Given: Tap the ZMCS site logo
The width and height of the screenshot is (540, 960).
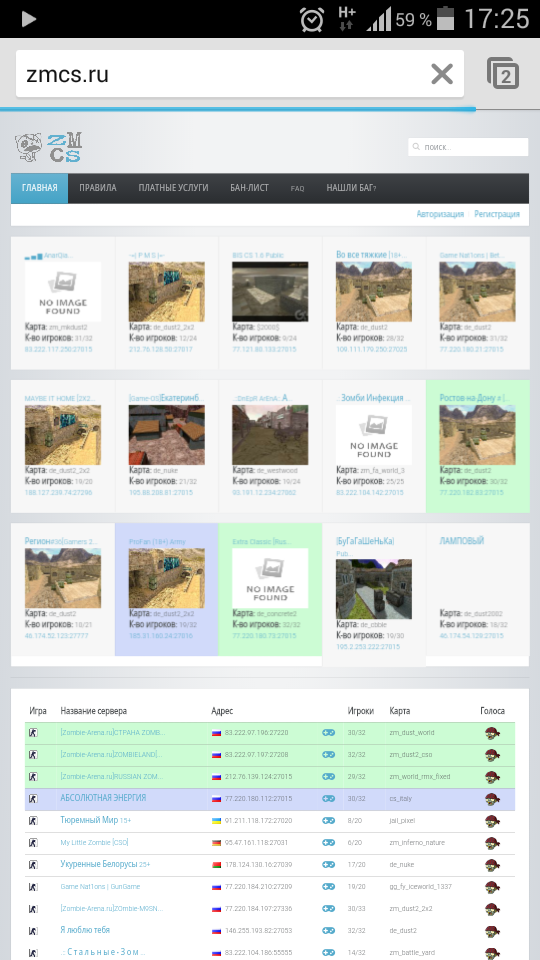Looking at the screenshot, I should tap(49, 148).
